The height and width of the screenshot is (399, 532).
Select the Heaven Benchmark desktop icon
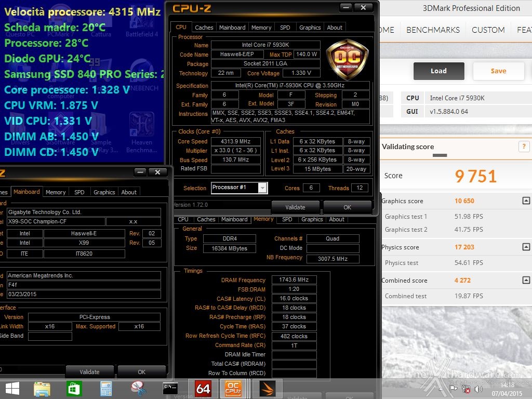tap(141, 132)
